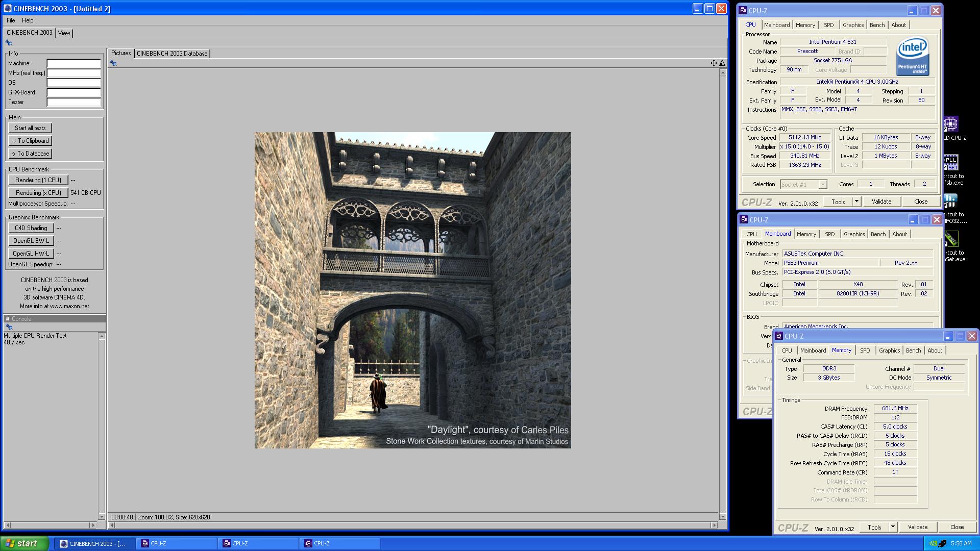The height and width of the screenshot is (551, 980).
Task: Run Rendering (1 CPU) benchmark
Action: tap(38, 180)
